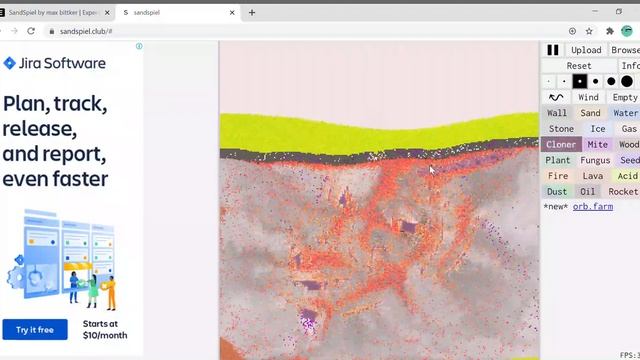Choose the Water element

[x=625, y=113]
